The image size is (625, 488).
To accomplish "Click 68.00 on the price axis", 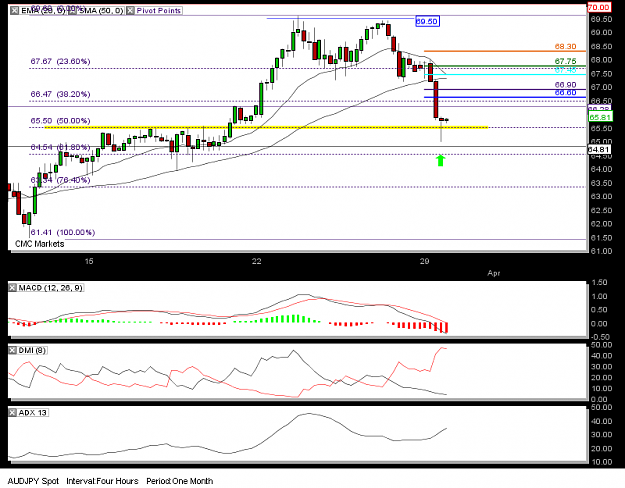I will point(601,60).
